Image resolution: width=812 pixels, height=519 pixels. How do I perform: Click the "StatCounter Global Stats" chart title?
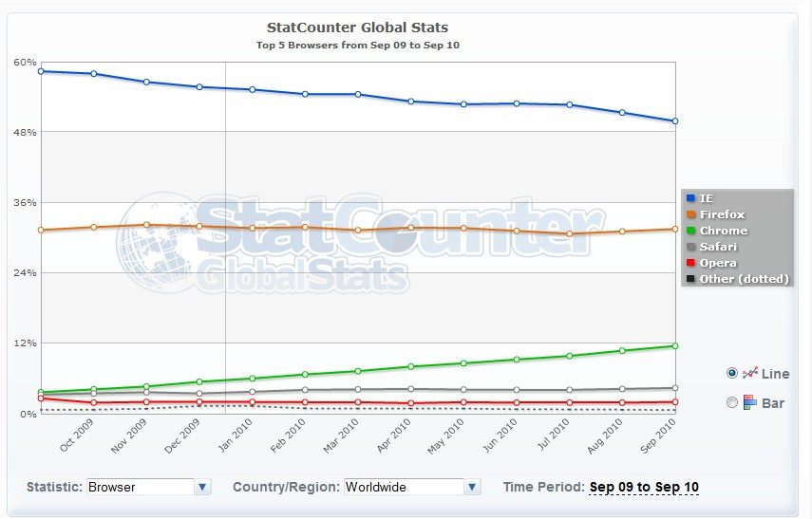[x=358, y=28]
